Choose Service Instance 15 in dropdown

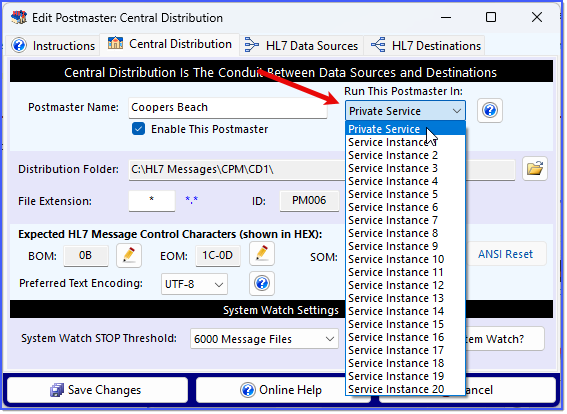[x=405, y=324]
